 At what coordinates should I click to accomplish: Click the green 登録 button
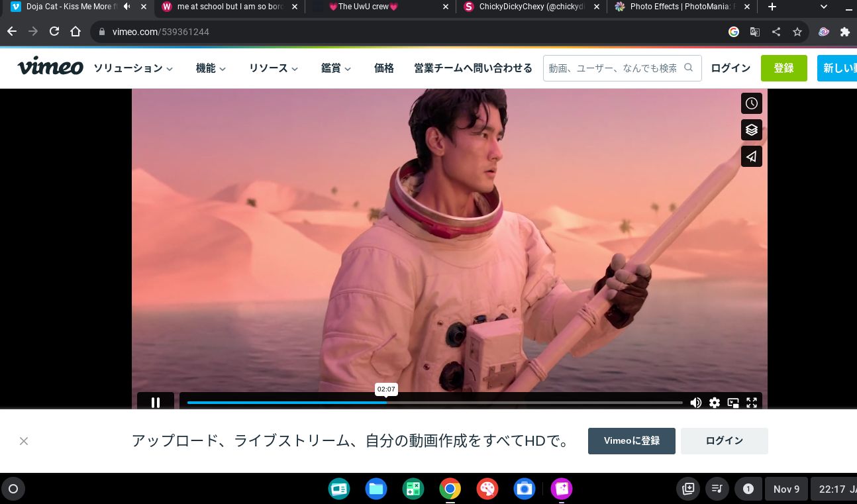coord(783,68)
